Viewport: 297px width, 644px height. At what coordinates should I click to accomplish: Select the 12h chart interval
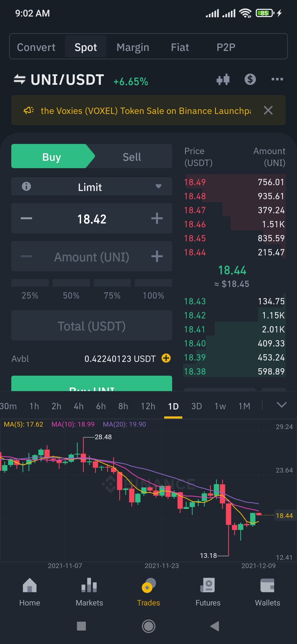[148, 406]
